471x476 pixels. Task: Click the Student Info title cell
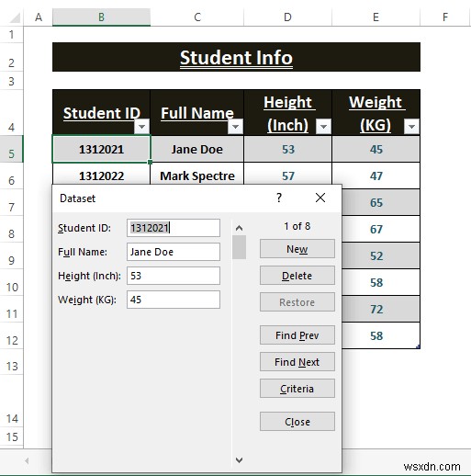point(236,57)
